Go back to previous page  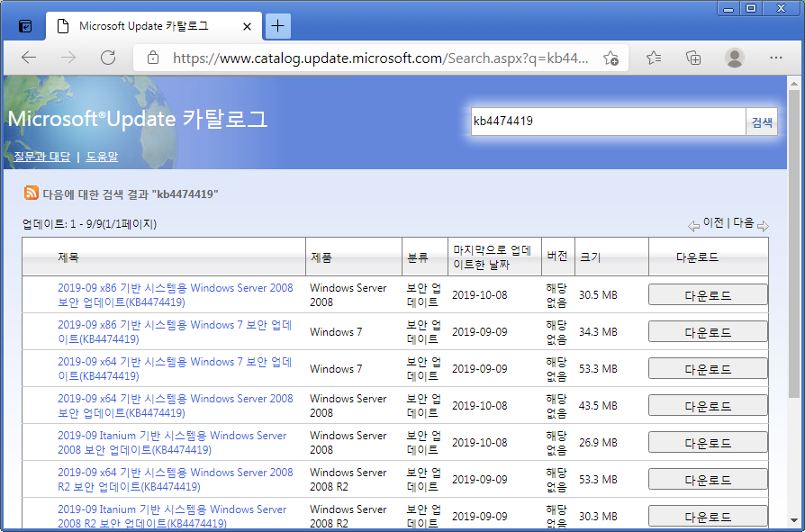click(29, 58)
